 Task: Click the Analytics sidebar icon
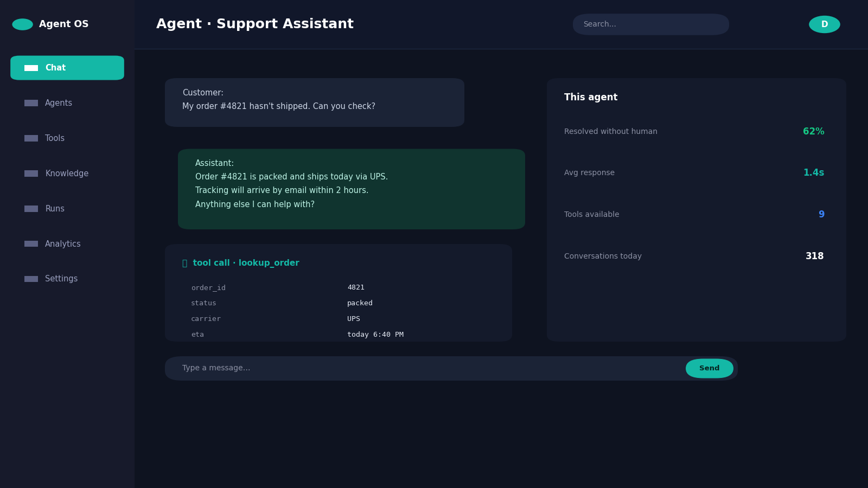tap(31, 244)
